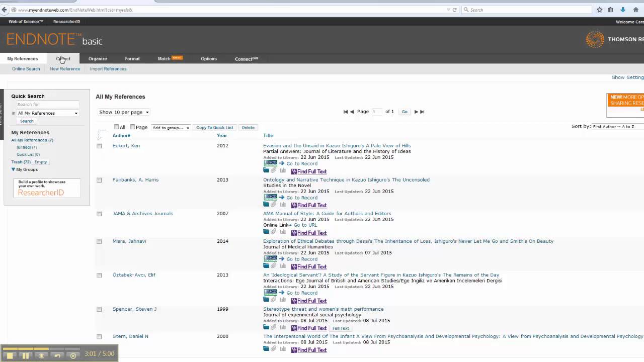The height and width of the screenshot is (362, 644).
Task: Select checkbox for JAMA & Archives Journals
Action: (x=99, y=214)
